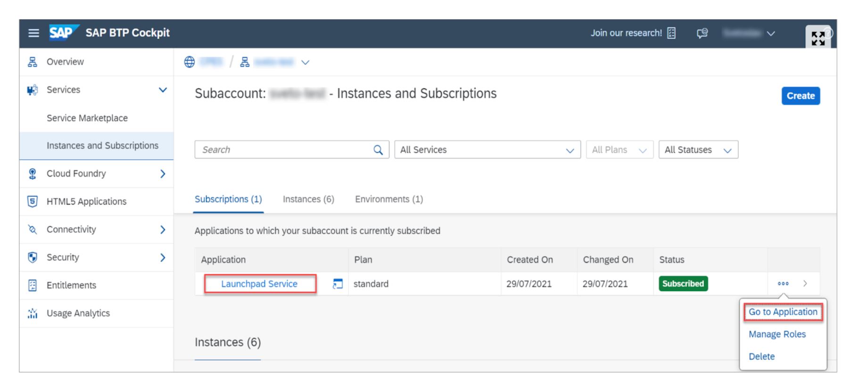Image resolution: width=868 pixels, height=386 pixels.
Task: Open the All Plans dropdown
Action: [x=620, y=150]
